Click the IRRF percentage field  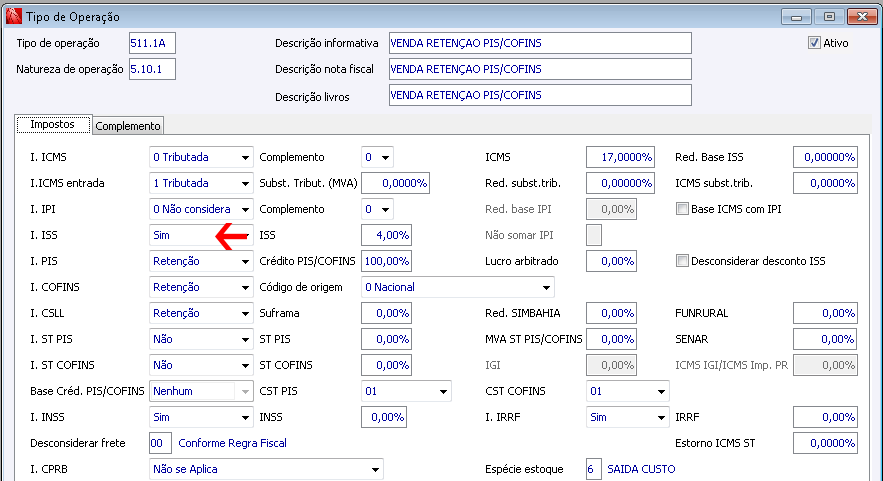coord(825,417)
